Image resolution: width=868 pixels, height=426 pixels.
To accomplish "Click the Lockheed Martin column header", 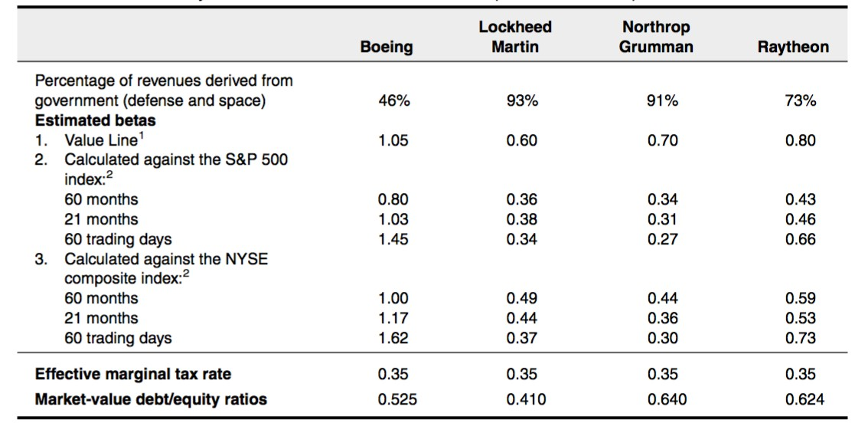I will pyautogui.click(x=515, y=37).
